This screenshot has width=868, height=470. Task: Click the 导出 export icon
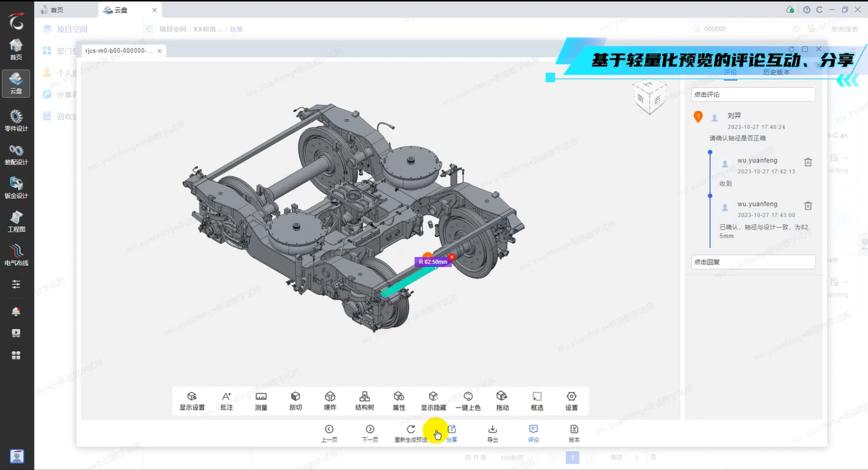(492, 433)
